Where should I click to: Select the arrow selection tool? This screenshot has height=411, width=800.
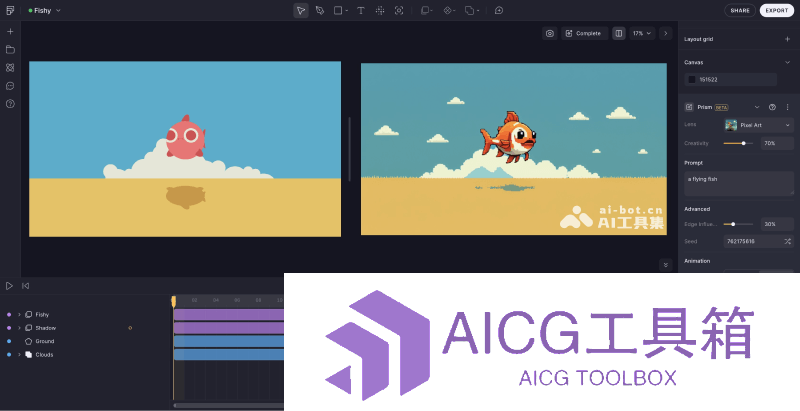tap(301, 10)
